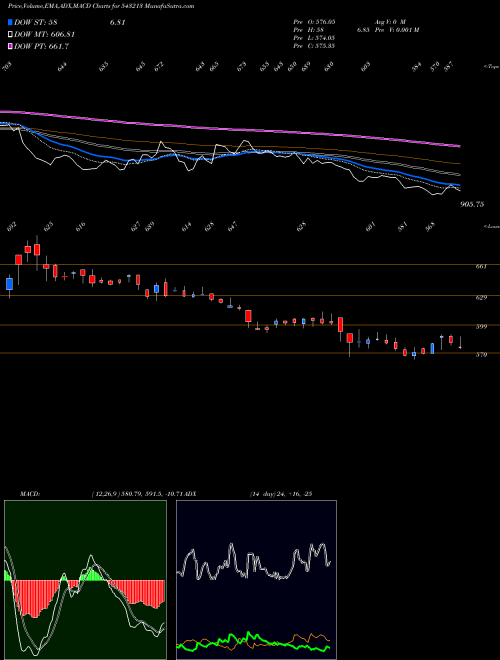500x660 pixels.
Task: Select the 'DOW PT: 661.7' legend label
Action: [41, 46]
